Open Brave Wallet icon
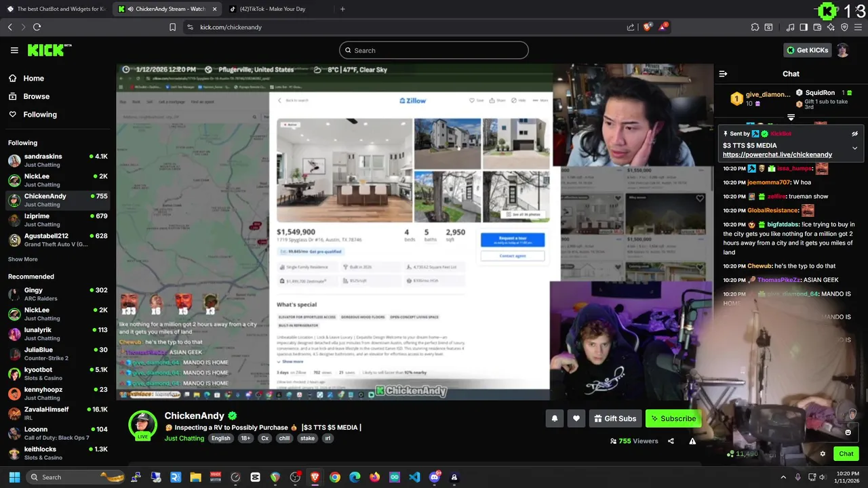Screen dimensions: 868x488 click(817, 27)
